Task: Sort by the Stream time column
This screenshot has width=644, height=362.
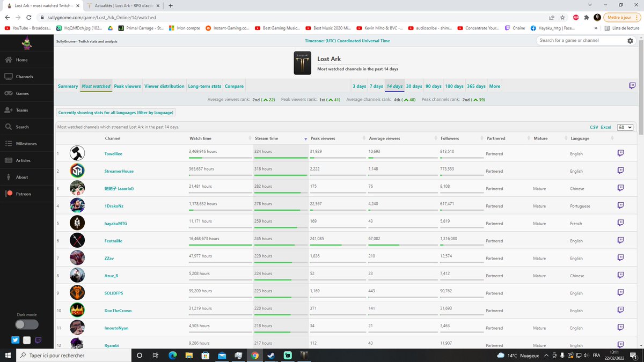Action: (281, 138)
